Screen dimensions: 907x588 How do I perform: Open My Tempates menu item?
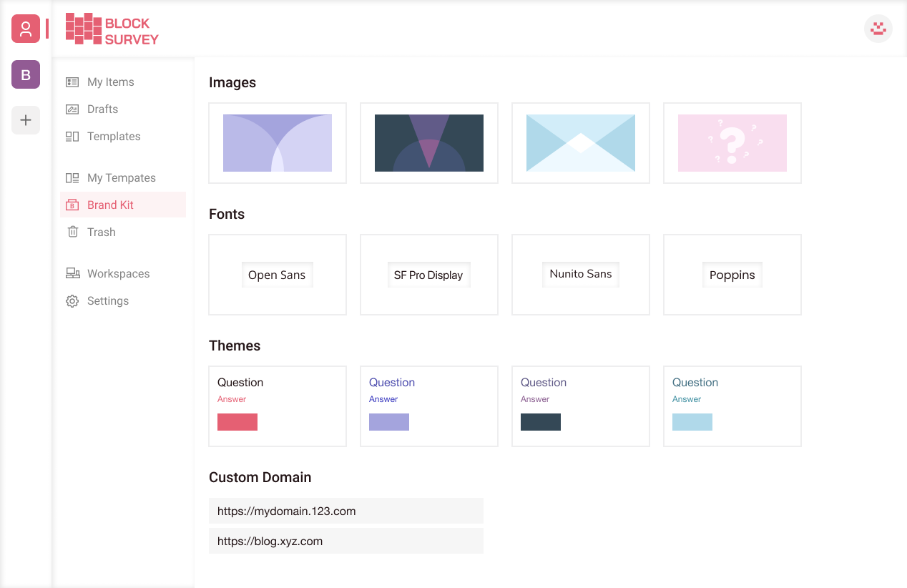123,178
